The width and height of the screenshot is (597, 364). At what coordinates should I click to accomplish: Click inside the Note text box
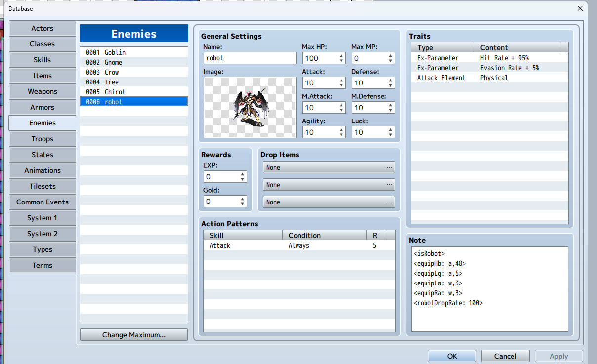pyautogui.click(x=490, y=289)
